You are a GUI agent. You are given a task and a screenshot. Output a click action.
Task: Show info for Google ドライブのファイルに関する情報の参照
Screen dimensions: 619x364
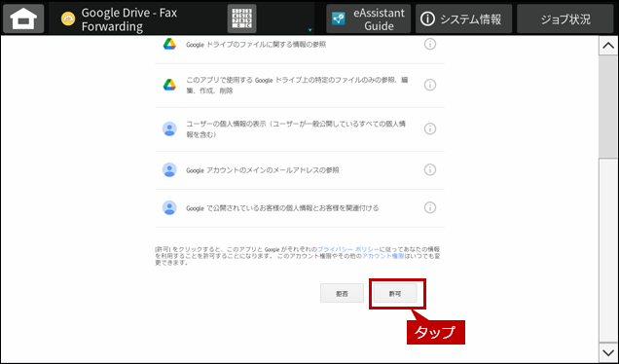pos(430,44)
